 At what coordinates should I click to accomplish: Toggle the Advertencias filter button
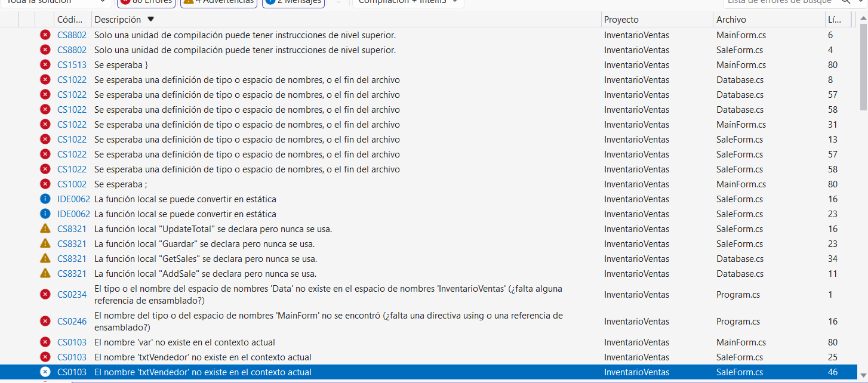(x=218, y=2)
